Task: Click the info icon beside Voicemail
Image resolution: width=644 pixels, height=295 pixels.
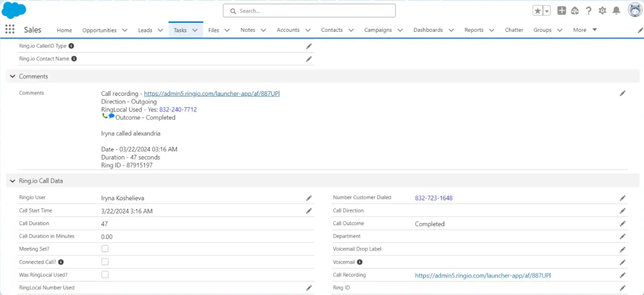Action: pos(360,262)
